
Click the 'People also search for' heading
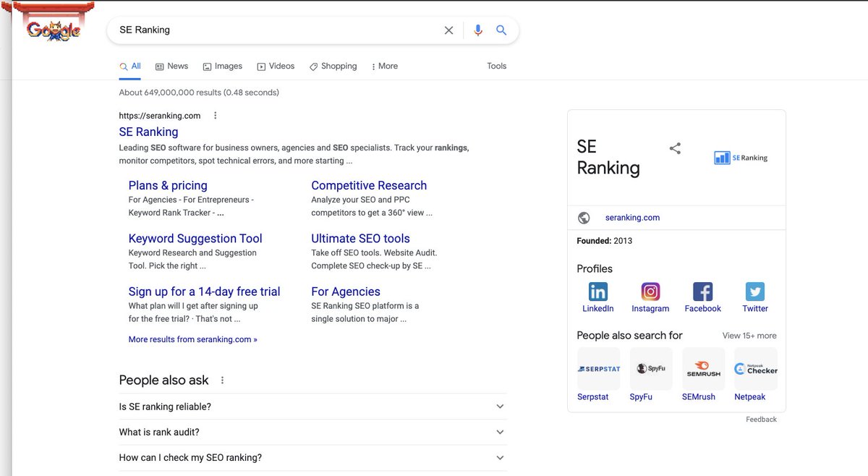pyautogui.click(x=629, y=336)
